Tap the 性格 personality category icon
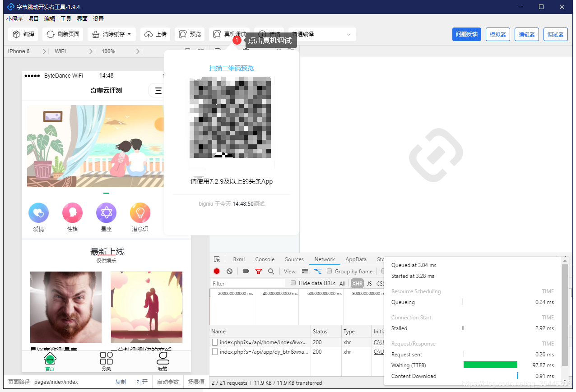 click(73, 213)
